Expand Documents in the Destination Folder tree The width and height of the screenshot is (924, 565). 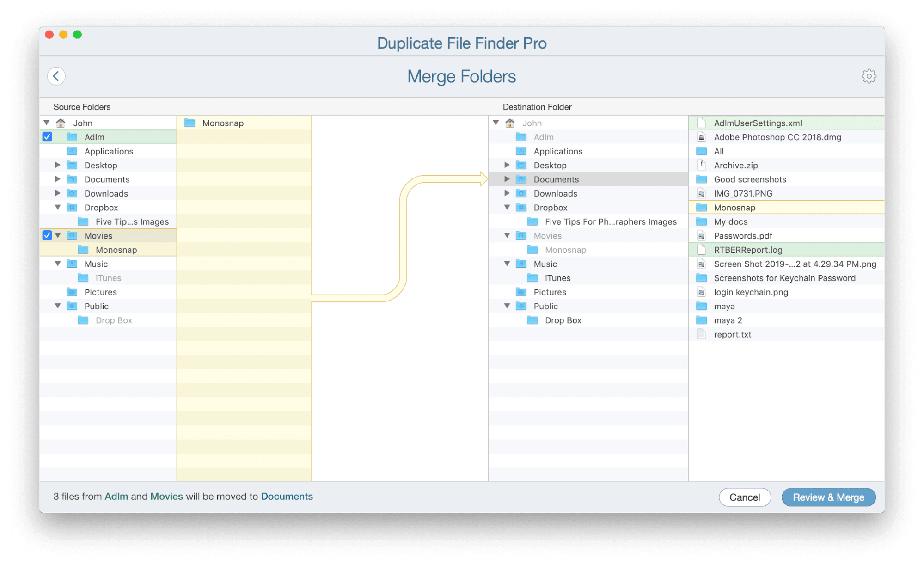507,179
